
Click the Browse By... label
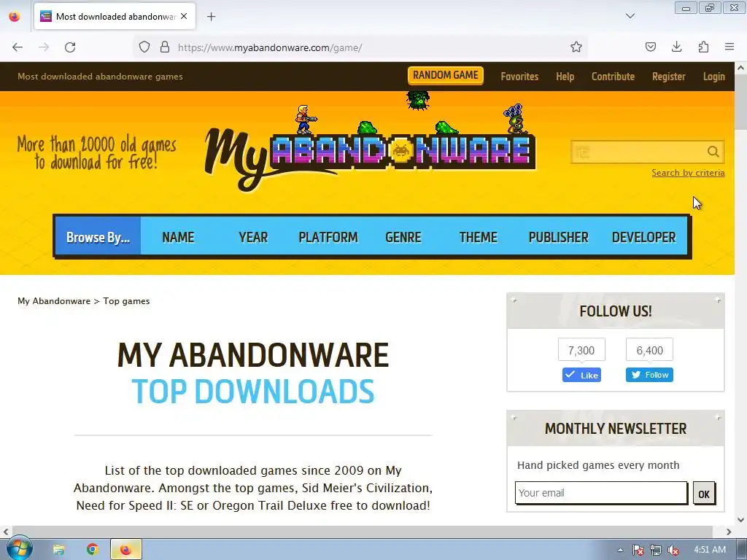[98, 237]
